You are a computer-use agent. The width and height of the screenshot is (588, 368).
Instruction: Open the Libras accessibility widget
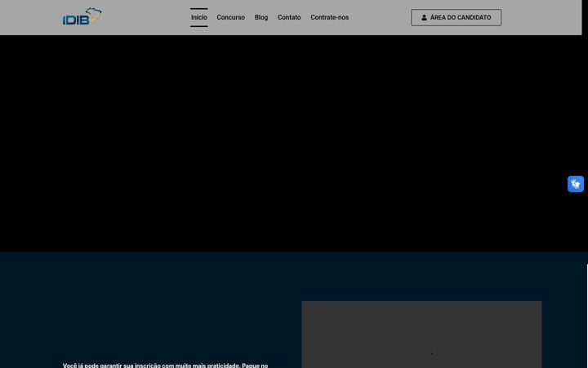(x=576, y=184)
